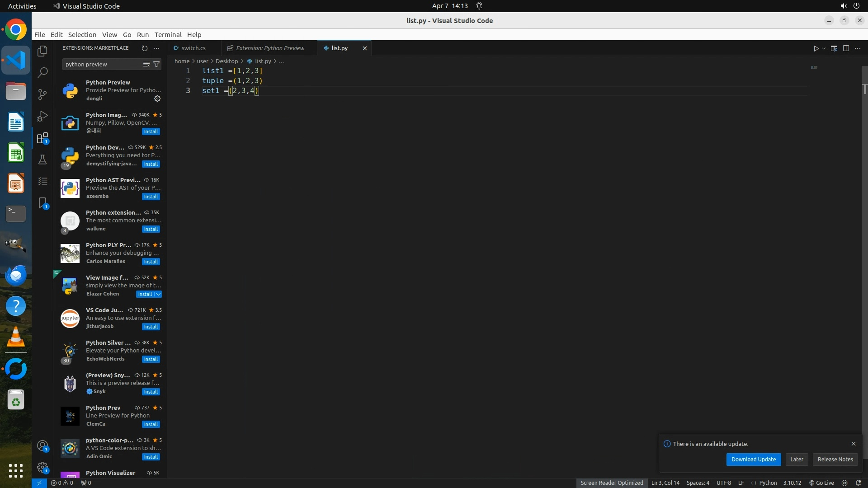Toggle Go Live server in status bar

click(821, 483)
